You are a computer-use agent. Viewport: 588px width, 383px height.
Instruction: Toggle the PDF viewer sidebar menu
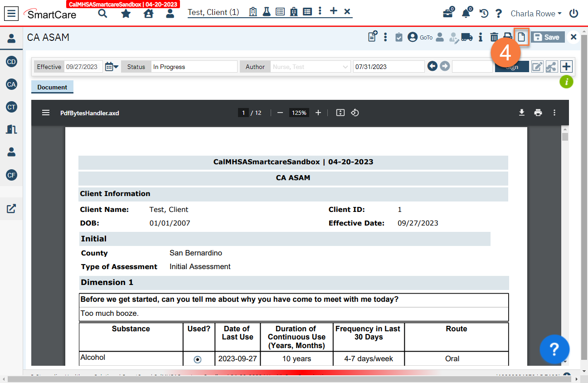pyautogui.click(x=46, y=113)
